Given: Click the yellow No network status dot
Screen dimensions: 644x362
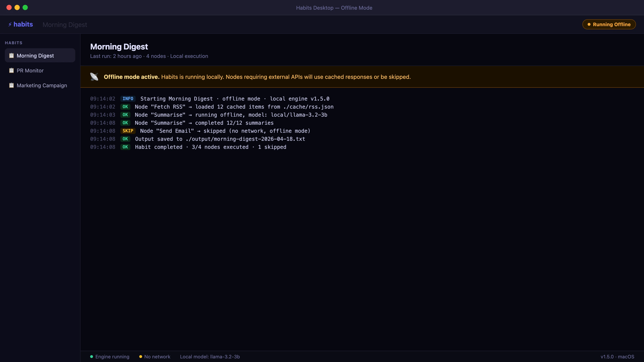Looking at the screenshot, I should coord(140,357).
